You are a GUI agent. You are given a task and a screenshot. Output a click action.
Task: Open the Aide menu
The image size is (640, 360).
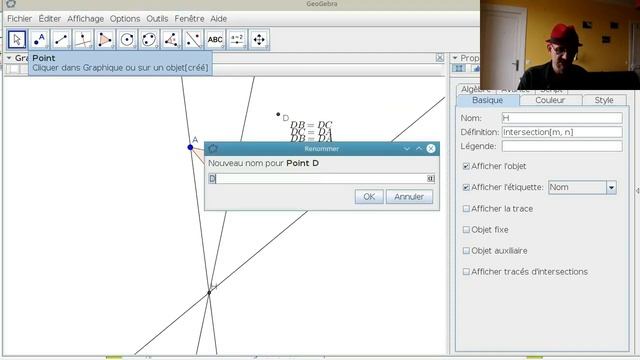pos(218,19)
